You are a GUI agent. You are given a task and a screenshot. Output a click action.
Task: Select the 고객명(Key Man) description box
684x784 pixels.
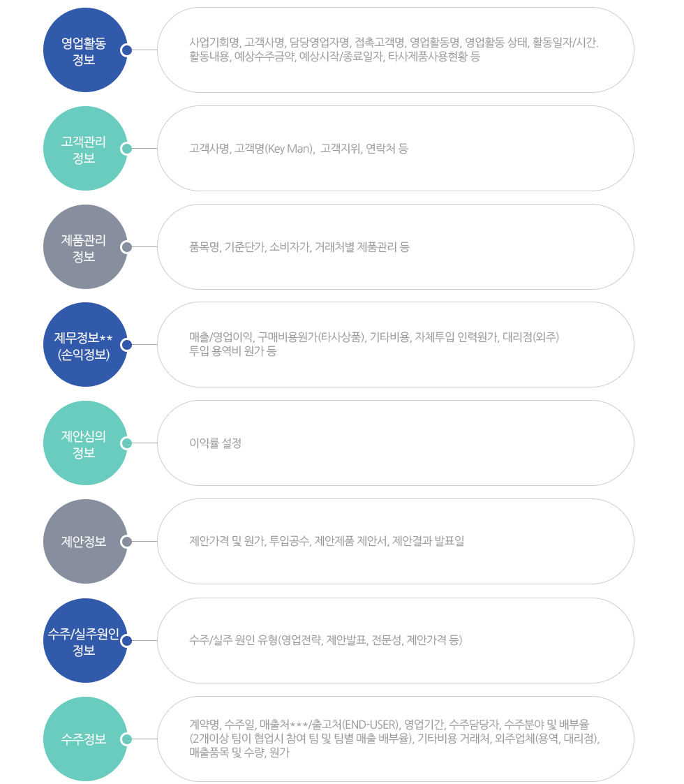(395, 149)
